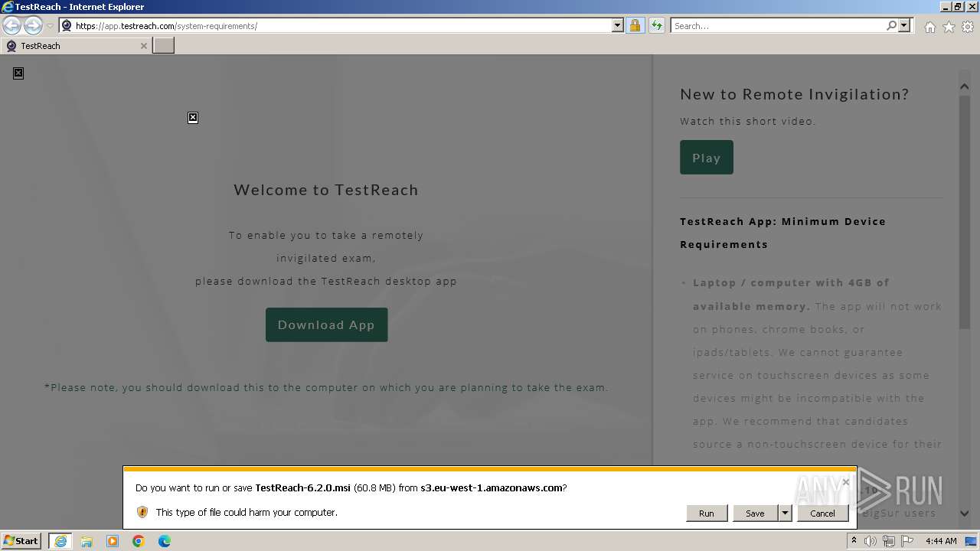Open the media player taskbar icon
Image resolution: width=980 pixels, height=551 pixels.
(x=113, y=541)
